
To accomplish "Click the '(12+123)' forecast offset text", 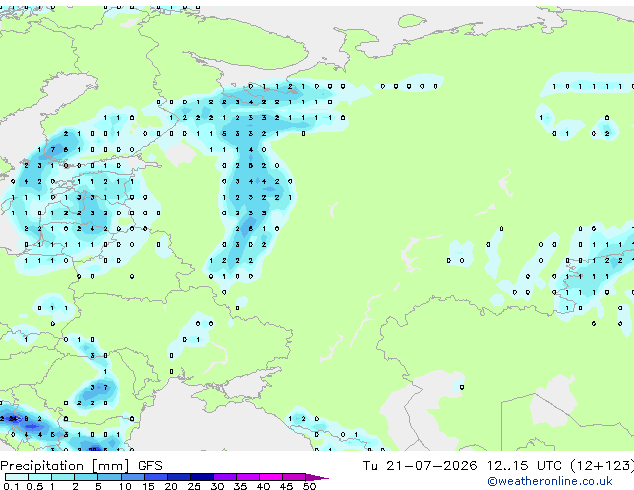I will click(602, 466).
